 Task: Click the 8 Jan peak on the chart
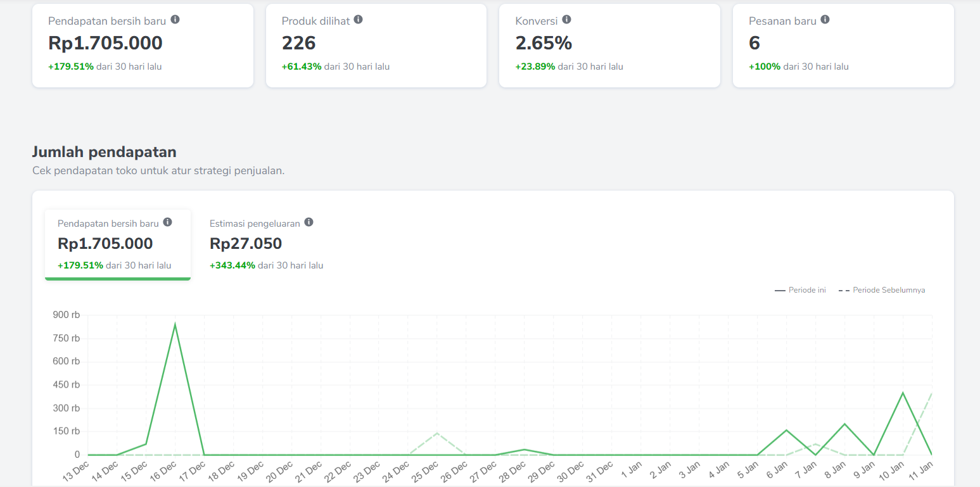point(844,424)
